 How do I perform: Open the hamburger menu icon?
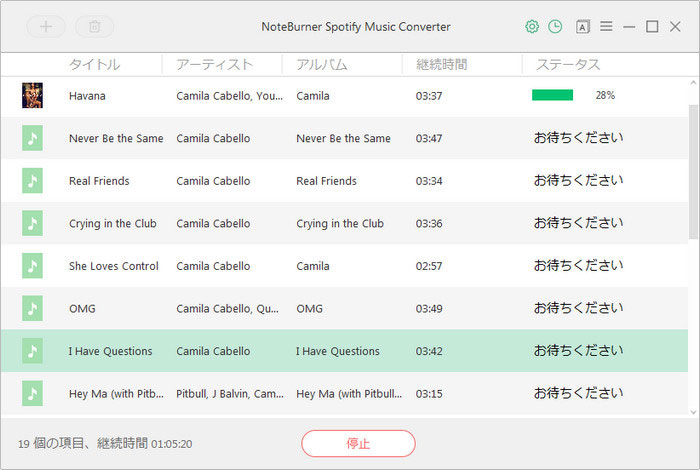pyautogui.click(x=606, y=26)
